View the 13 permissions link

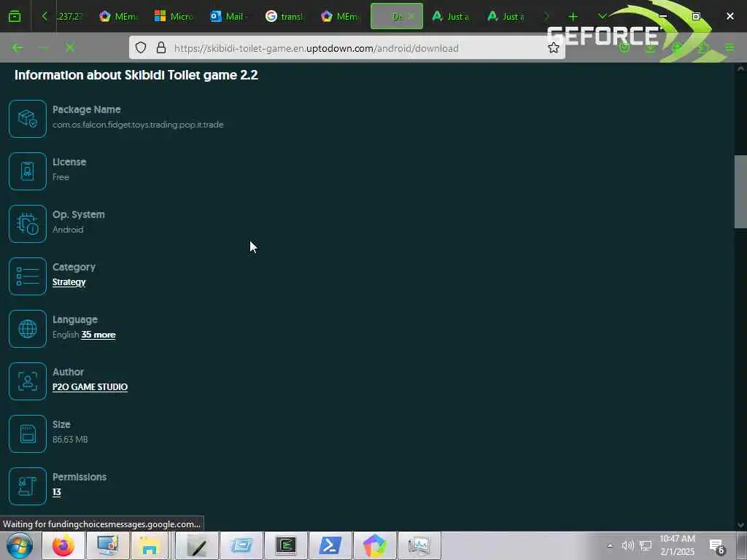(x=57, y=492)
